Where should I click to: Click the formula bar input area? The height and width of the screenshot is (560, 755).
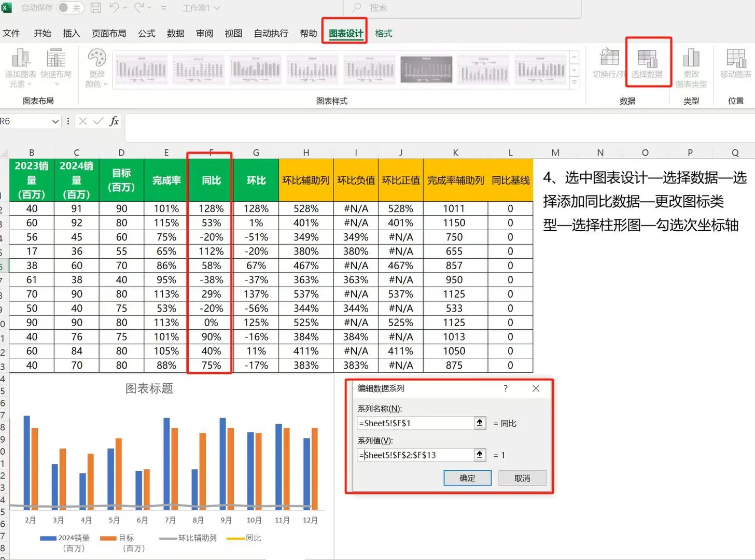pyautogui.click(x=440, y=127)
